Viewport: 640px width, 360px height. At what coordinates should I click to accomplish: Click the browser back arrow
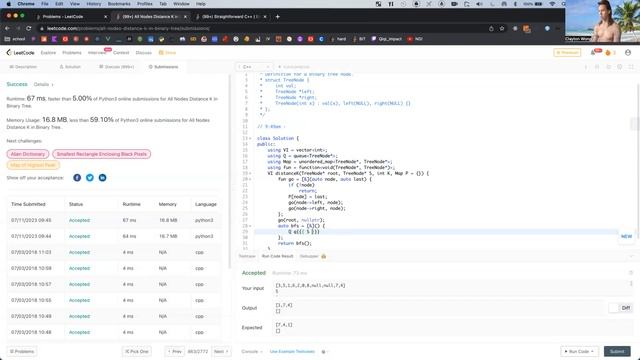(7, 28)
